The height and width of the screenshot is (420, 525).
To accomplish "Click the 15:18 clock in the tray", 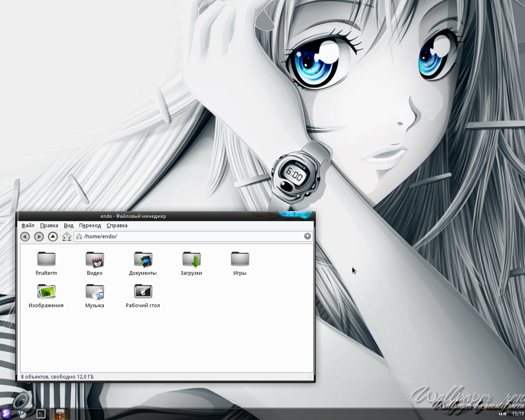I will pyautogui.click(x=518, y=414).
